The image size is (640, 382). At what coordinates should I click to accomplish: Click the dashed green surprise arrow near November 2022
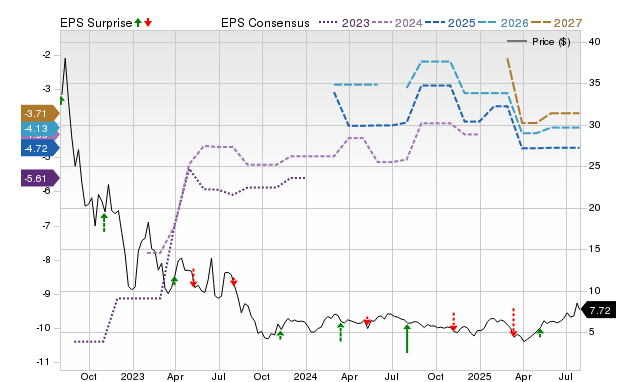(x=104, y=222)
